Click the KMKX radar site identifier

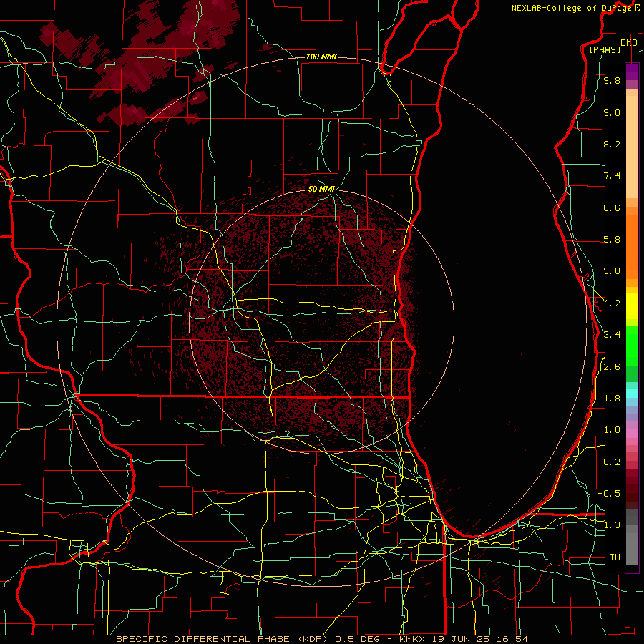[411, 639]
